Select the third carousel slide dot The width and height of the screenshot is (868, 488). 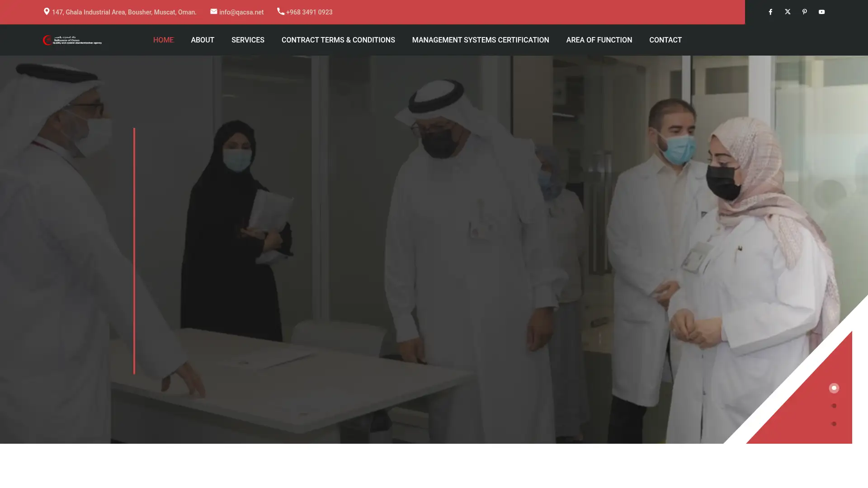[x=834, y=423]
